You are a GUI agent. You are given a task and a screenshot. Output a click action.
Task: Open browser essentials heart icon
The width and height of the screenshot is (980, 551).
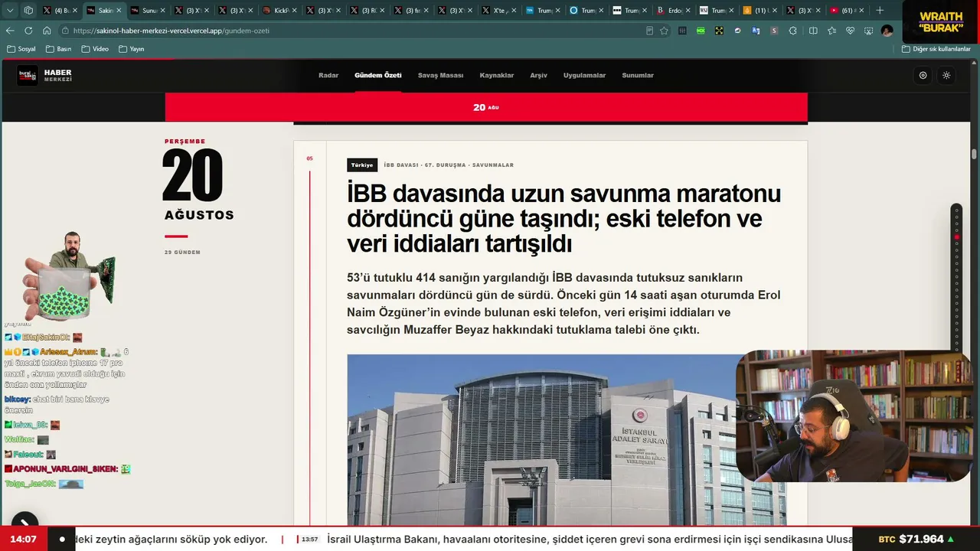coord(850,31)
